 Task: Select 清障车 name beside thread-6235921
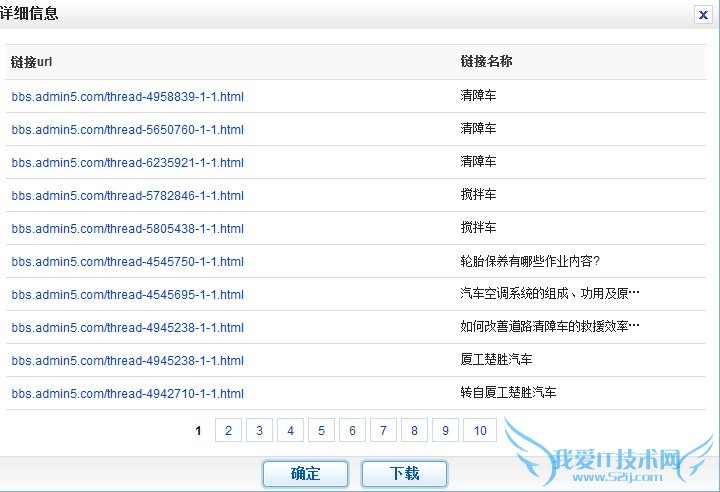(478, 161)
